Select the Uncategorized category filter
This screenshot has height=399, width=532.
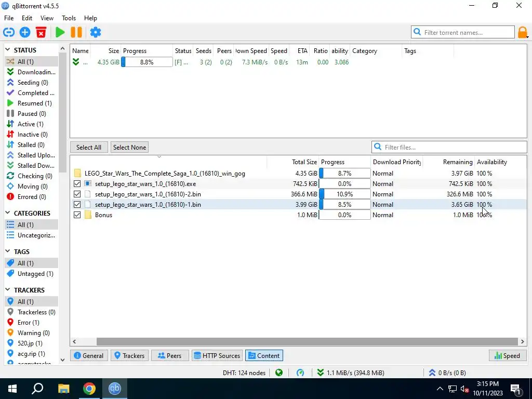tap(31, 235)
